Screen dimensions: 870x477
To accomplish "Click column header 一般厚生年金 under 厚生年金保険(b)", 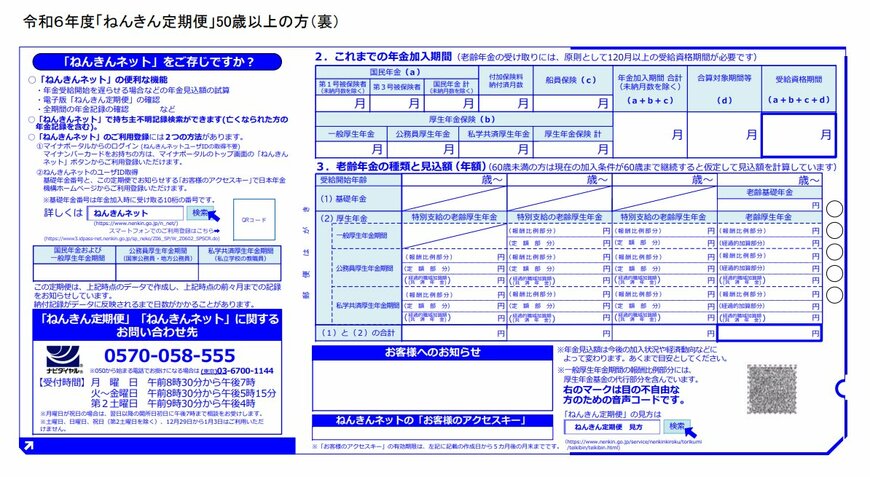I will (x=351, y=134).
